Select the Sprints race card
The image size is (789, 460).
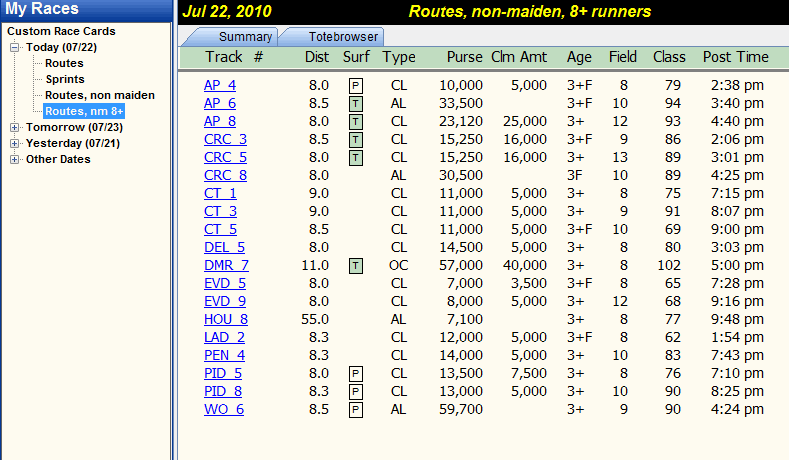pos(65,80)
